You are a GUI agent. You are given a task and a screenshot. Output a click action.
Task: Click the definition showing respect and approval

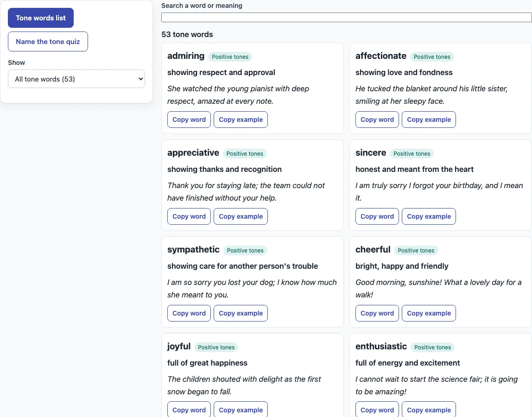coord(221,73)
